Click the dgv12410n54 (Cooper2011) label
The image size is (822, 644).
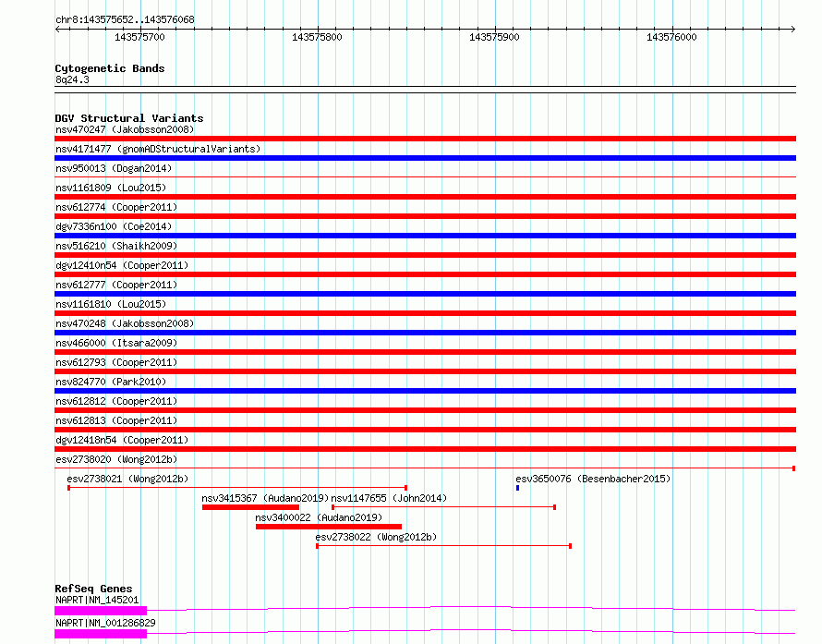click(122, 265)
